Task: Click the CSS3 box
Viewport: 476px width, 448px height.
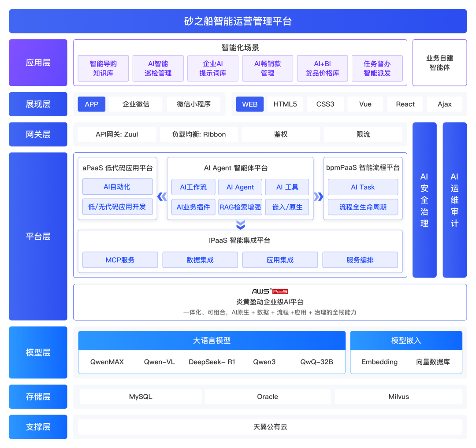Action: 325,104
